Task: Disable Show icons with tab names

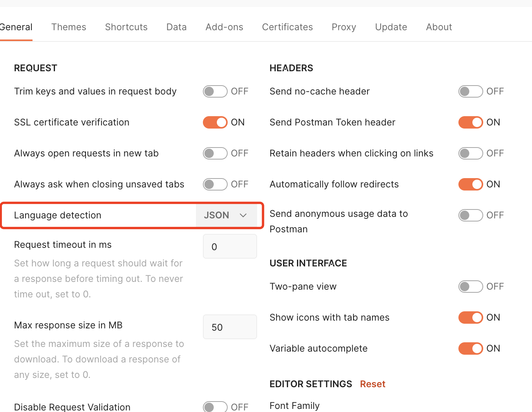Action: point(470,318)
